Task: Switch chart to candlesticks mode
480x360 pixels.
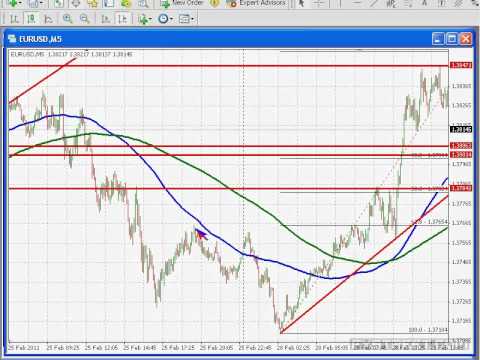Action: point(32,19)
